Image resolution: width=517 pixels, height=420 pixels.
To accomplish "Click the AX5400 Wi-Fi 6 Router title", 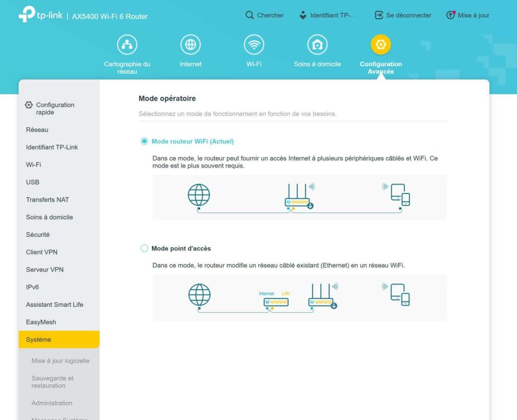I will tap(110, 17).
